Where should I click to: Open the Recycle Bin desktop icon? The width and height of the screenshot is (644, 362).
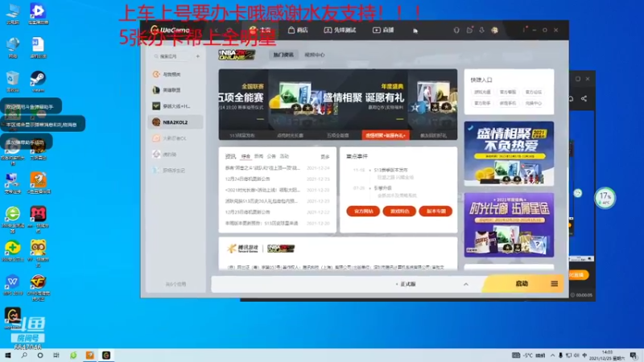[13, 81]
